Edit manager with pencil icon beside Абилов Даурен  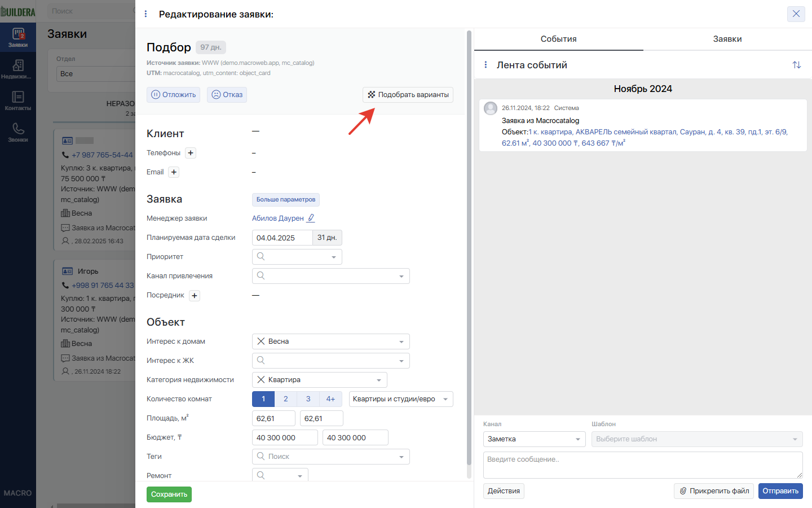click(311, 218)
